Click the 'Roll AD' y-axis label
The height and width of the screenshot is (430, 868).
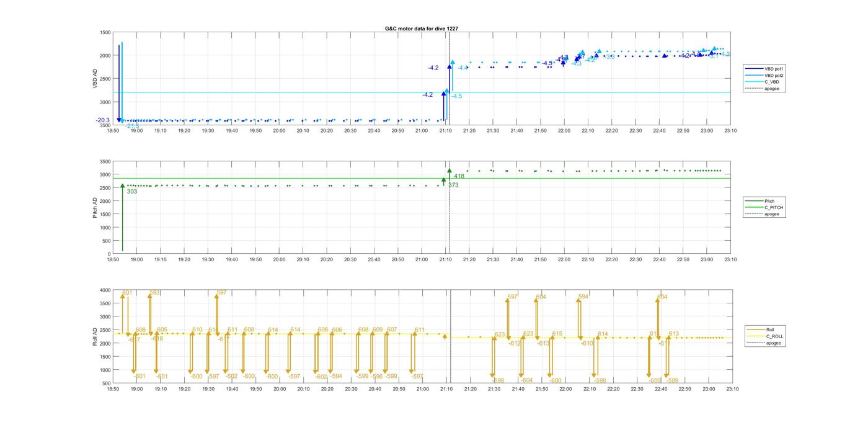(x=95, y=336)
